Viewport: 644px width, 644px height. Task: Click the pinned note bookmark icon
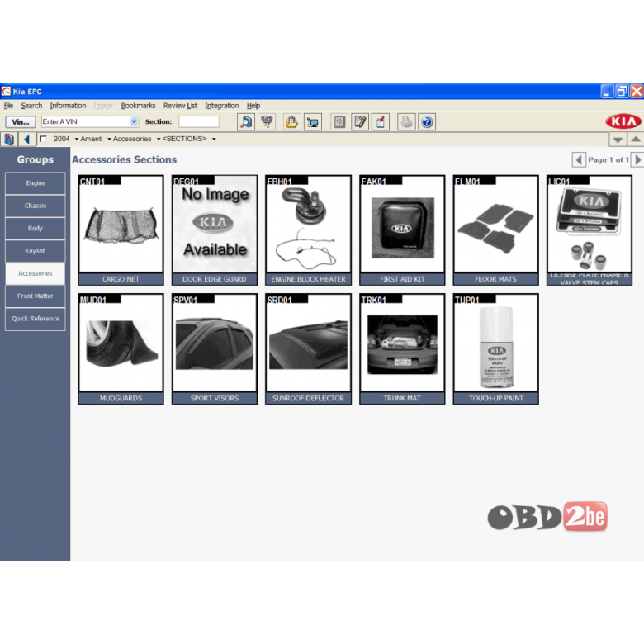pos(381,122)
